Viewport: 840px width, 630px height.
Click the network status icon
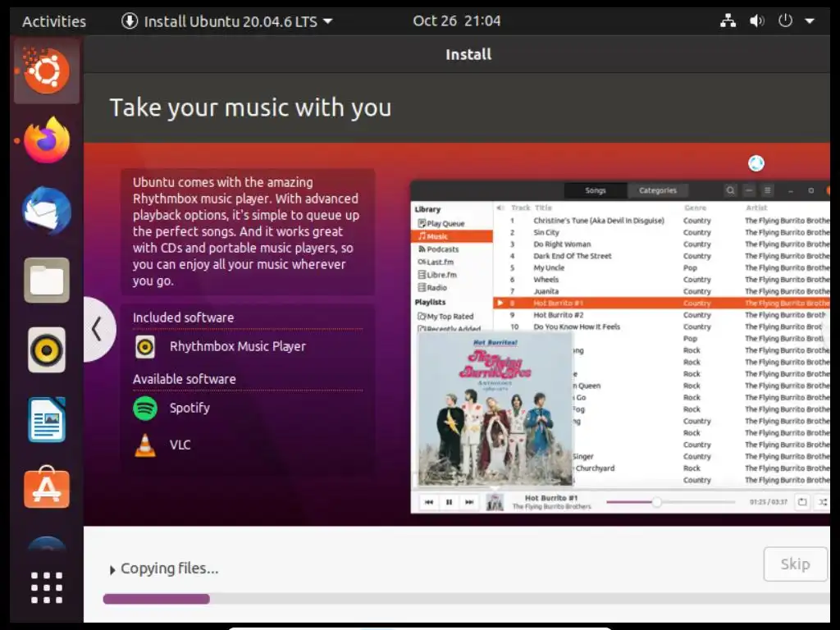(x=728, y=21)
